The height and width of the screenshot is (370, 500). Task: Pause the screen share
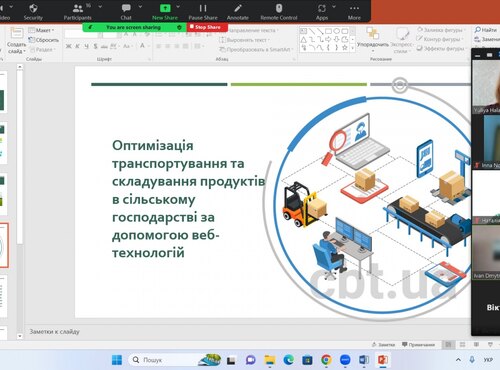point(203,12)
